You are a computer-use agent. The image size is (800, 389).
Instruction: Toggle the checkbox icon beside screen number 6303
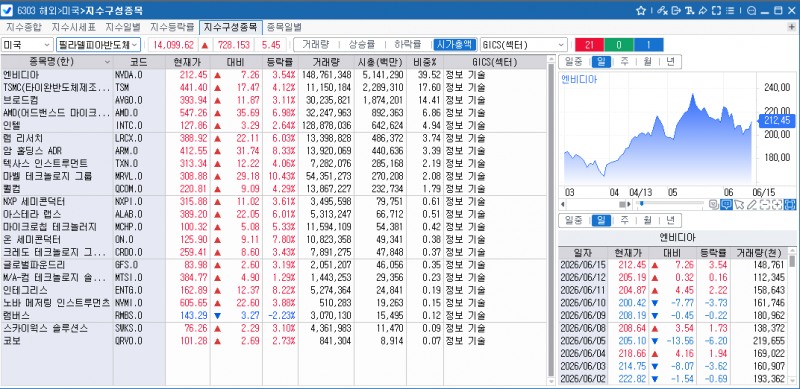(x=7, y=10)
